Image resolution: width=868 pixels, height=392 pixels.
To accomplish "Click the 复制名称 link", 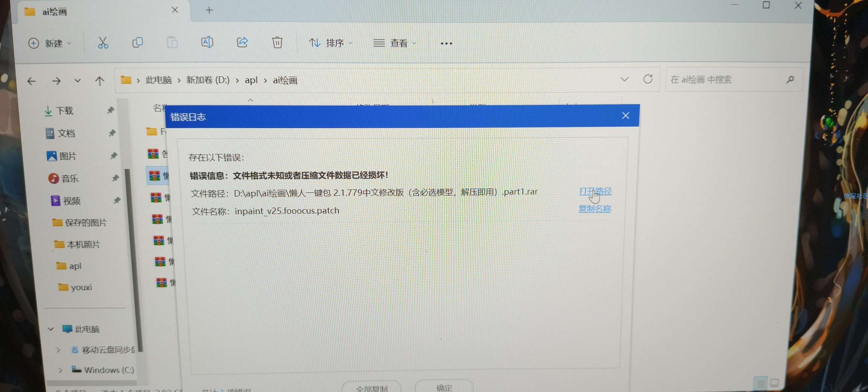I will point(594,208).
